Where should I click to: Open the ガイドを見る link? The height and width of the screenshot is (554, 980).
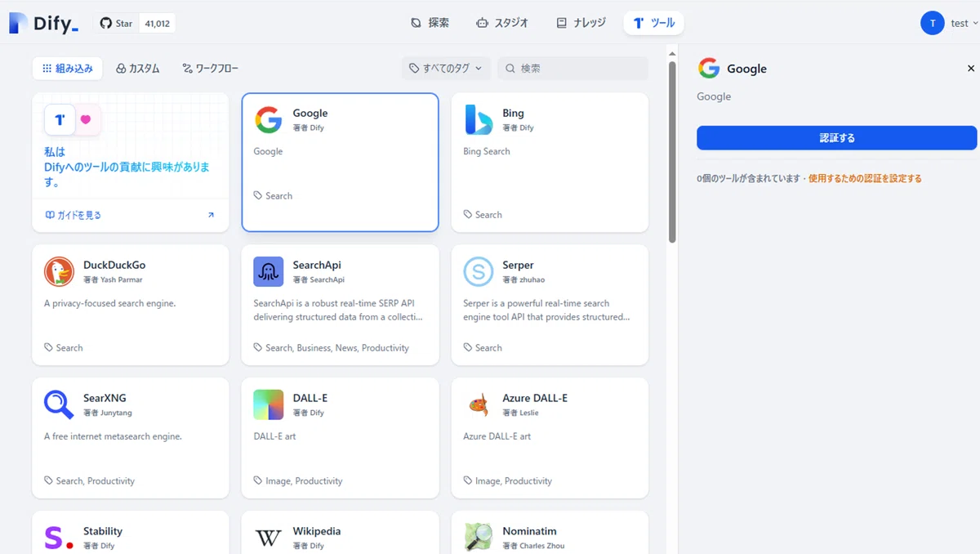click(73, 215)
